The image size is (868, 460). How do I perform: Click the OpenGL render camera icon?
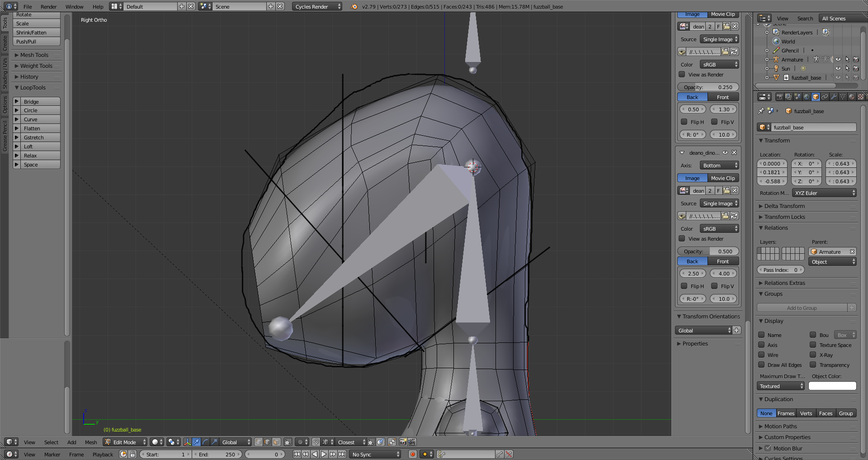point(403,442)
